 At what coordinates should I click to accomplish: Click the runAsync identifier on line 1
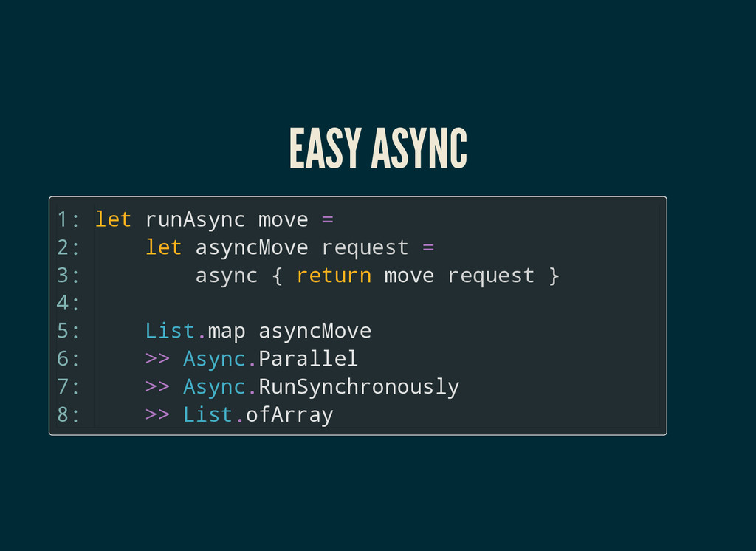(195, 220)
